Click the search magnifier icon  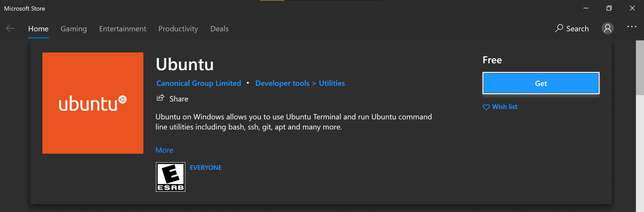(559, 28)
